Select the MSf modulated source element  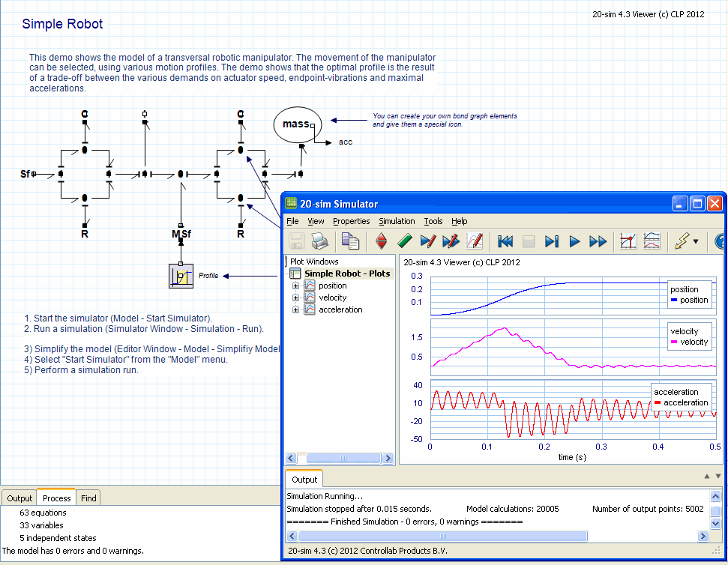click(x=181, y=234)
